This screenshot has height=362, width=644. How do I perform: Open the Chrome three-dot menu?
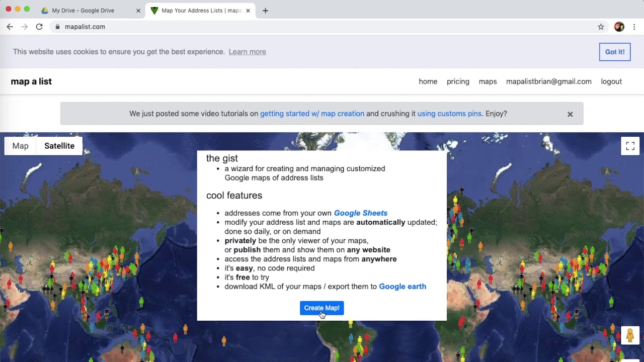coord(634,27)
